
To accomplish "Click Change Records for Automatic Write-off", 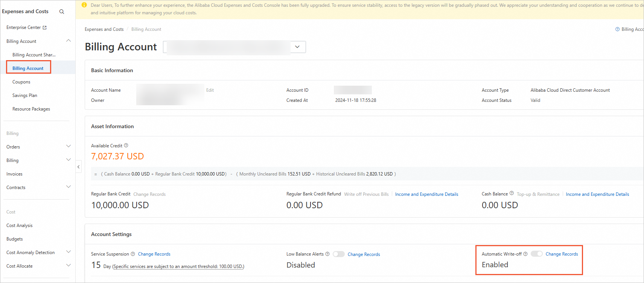I will [562, 254].
